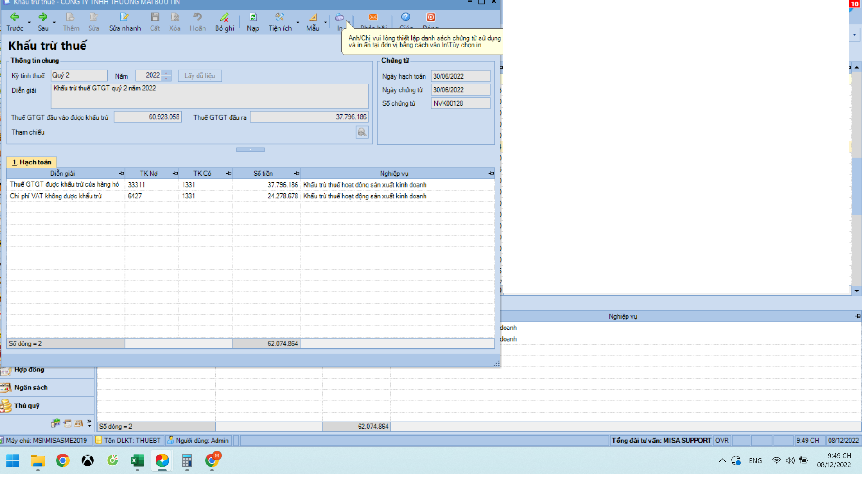Open the Tiện ích utilities tool
This screenshot has width=868, height=488.
click(x=280, y=17)
